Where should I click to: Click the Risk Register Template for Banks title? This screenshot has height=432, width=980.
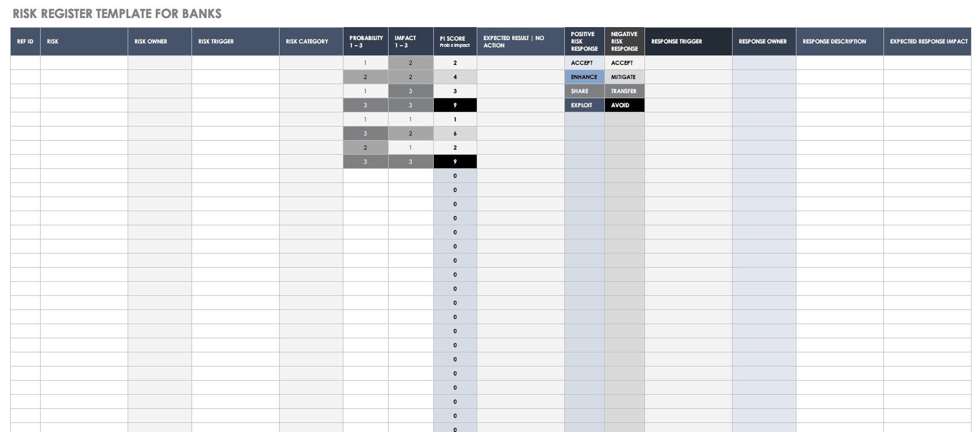(117, 14)
